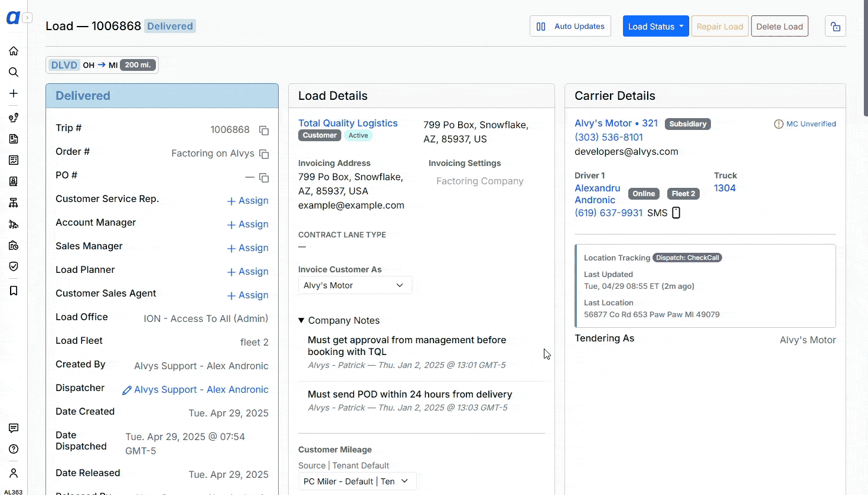Image resolution: width=868 pixels, height=495 pixels.
Task: Open the clipboard clock sidebar icon
Action: pyautogui.click(x=14, y=245)
